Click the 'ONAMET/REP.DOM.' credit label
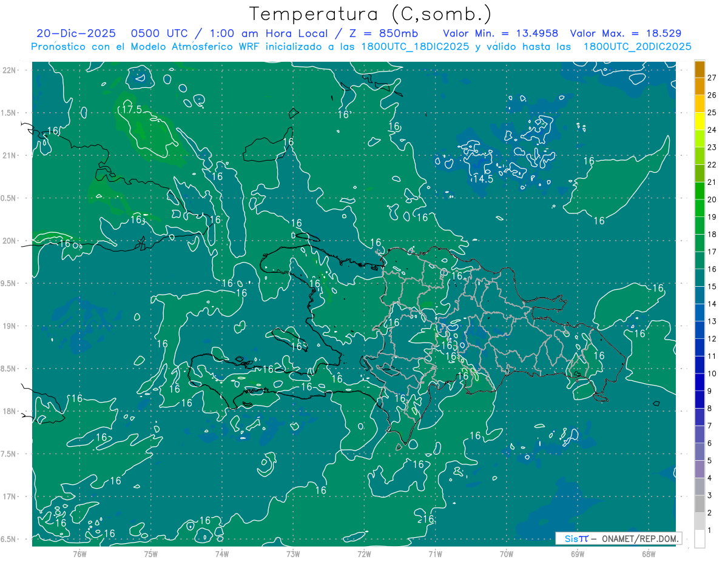 click(640, 538)
